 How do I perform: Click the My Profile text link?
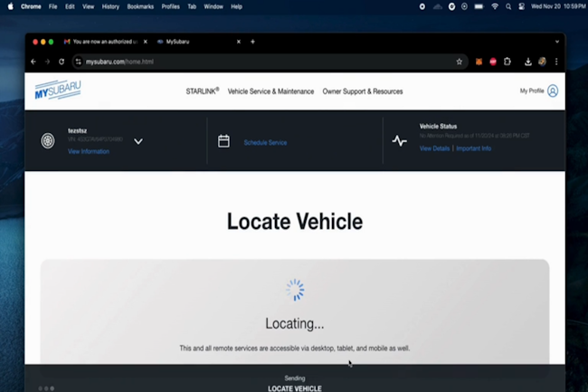(x=532, y=91)
